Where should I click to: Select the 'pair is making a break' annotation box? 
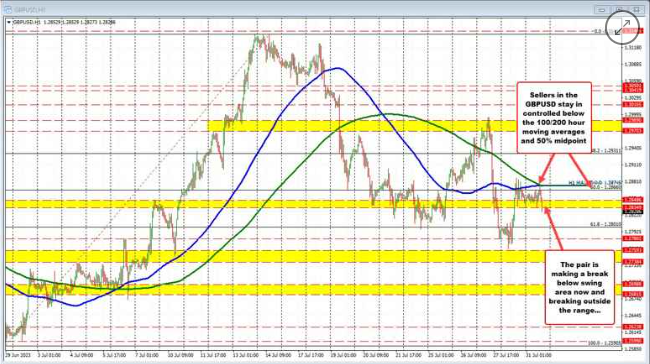579,287
